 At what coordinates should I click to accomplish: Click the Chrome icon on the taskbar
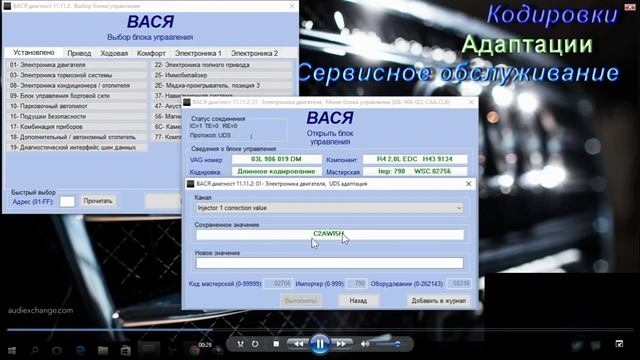(x=194, y=350)
